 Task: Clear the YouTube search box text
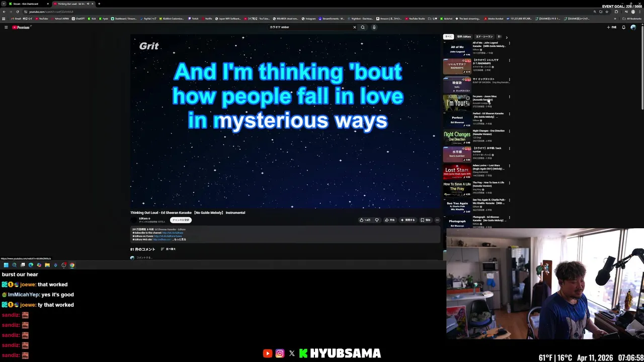(354, 27)
